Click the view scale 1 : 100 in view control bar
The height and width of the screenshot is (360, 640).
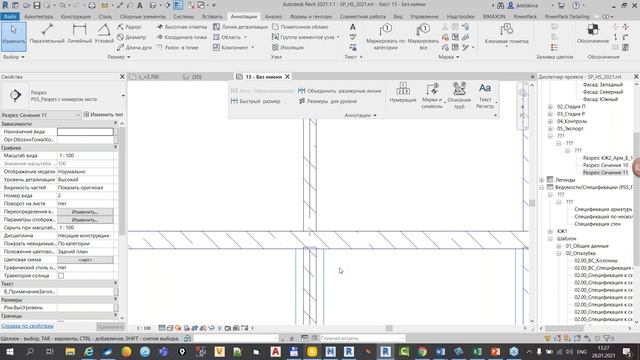coord(143,328)
